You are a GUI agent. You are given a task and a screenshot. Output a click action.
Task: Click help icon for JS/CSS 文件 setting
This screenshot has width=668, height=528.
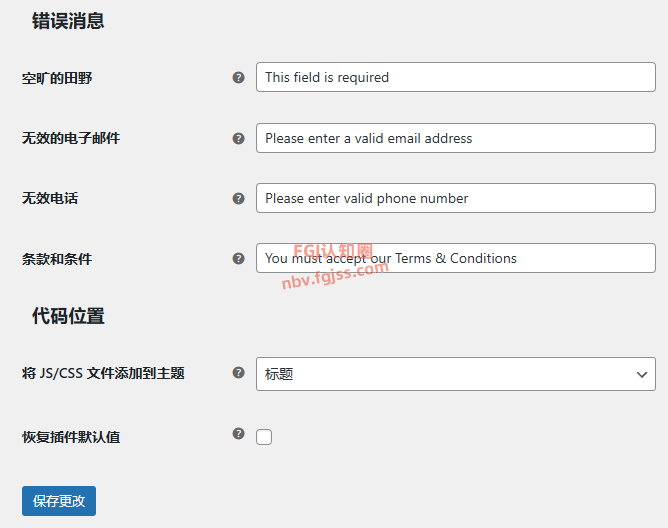click(x=238, y=373)
